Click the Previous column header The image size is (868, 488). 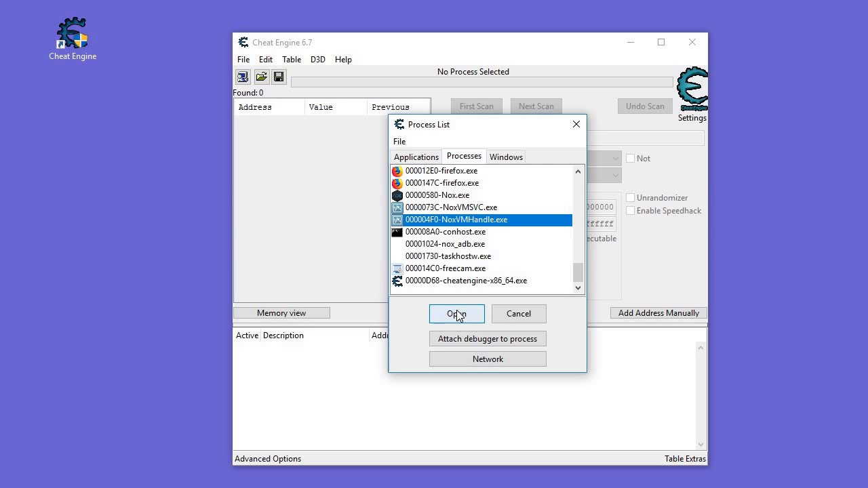tap(399, 107)
